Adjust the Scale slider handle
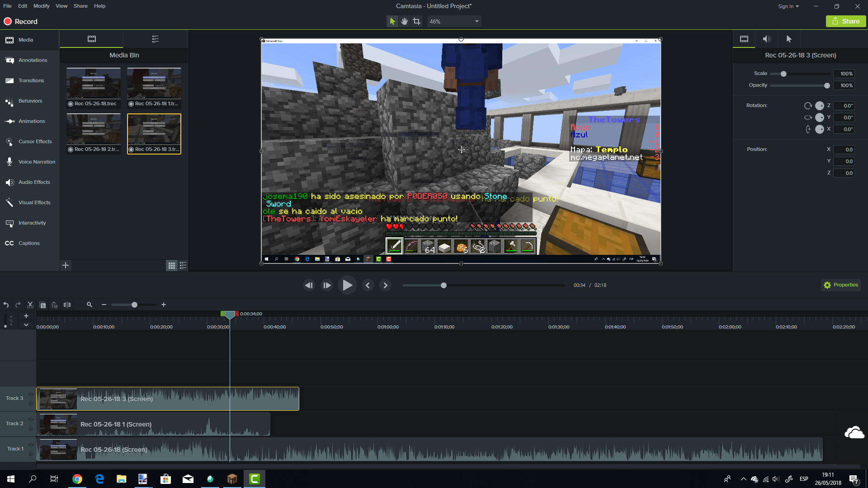The height and width of the screenshot is (488, 868). [783, 74]
